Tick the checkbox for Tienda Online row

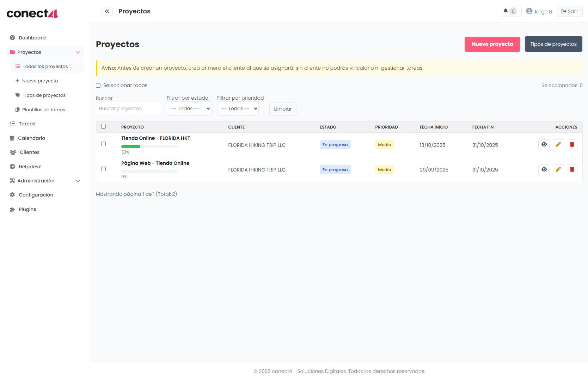pos(104,144)
